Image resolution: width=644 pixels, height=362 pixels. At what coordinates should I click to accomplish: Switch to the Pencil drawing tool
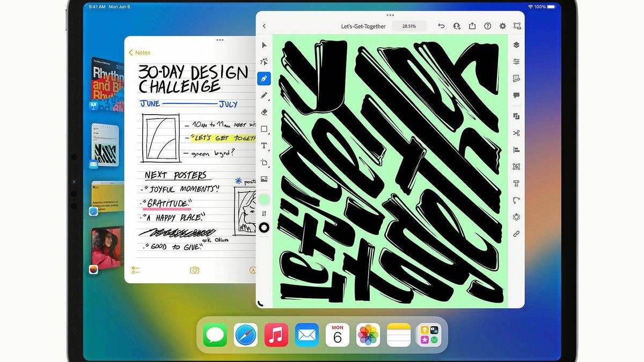(264, 95)
